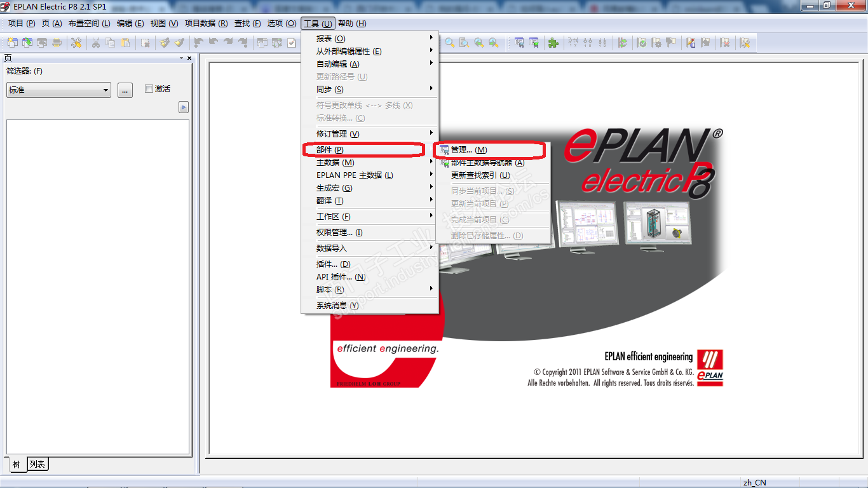Screen dimensions: 868x488
Task: Open the 编辑 (E) menu
Action: pyautogui.click(x=130, y=24)
